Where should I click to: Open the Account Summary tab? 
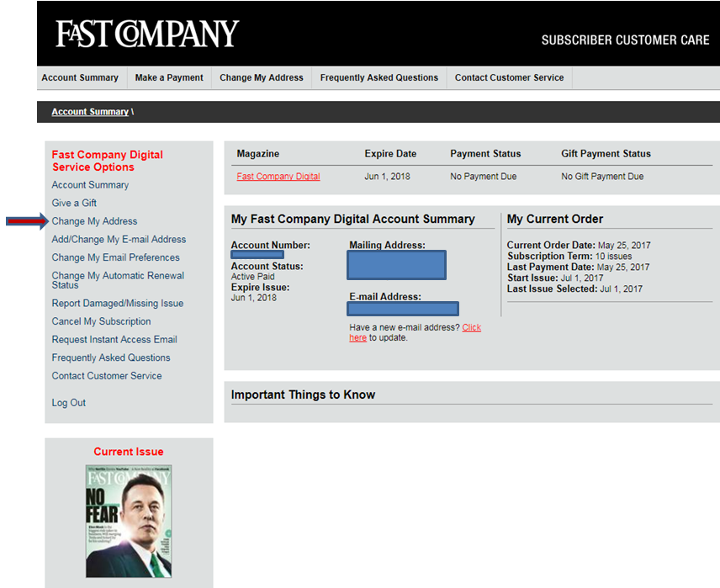[80, 77]
